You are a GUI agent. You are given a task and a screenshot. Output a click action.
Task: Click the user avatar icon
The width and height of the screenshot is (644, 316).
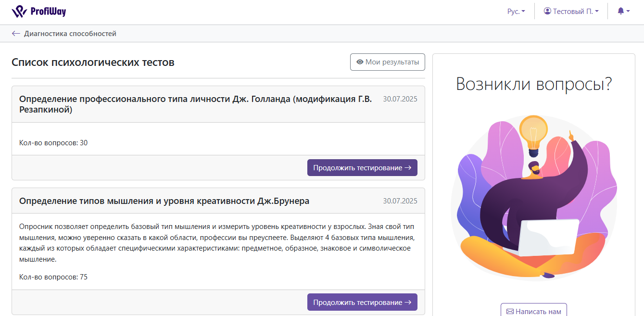tap(547, 11)
